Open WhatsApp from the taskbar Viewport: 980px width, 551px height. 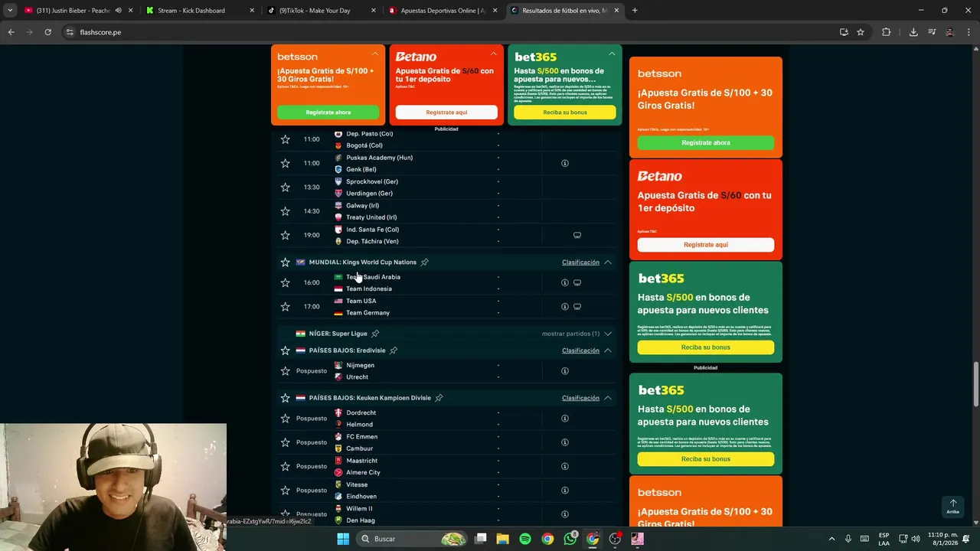point(570,539)
